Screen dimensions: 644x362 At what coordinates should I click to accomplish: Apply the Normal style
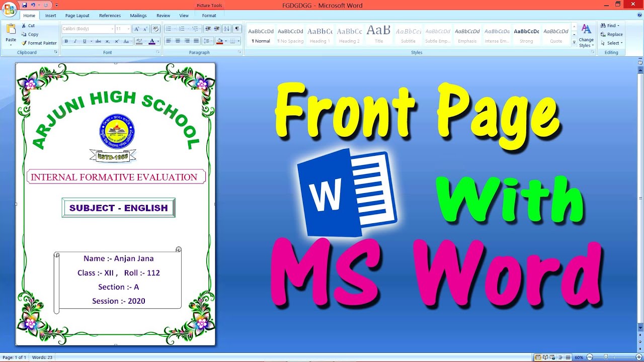click(x=261, y=35)
